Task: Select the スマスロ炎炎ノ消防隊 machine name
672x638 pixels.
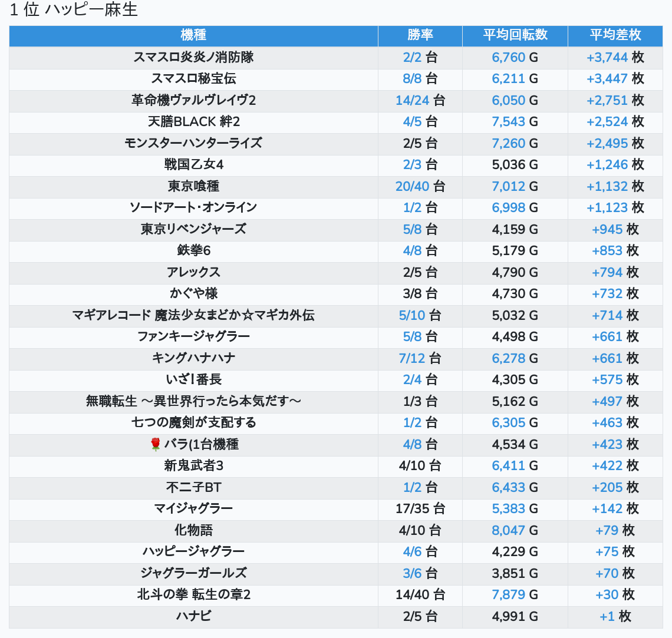Action: coord(193,57)
